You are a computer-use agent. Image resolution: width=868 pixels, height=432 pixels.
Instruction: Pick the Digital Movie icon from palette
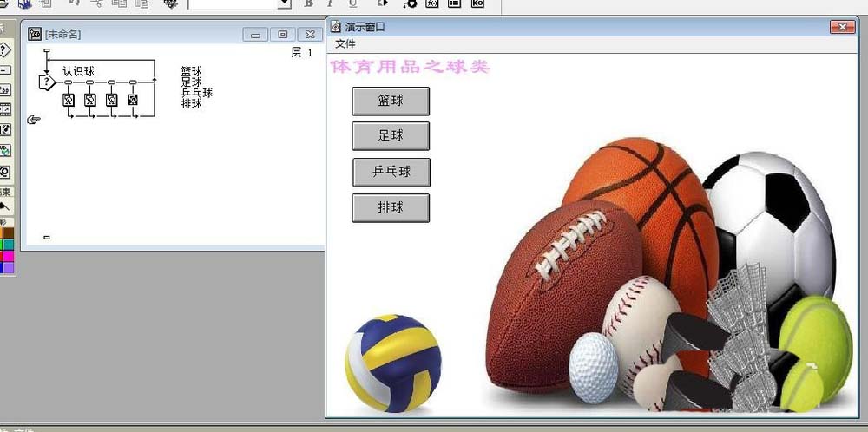pos(4,109)
